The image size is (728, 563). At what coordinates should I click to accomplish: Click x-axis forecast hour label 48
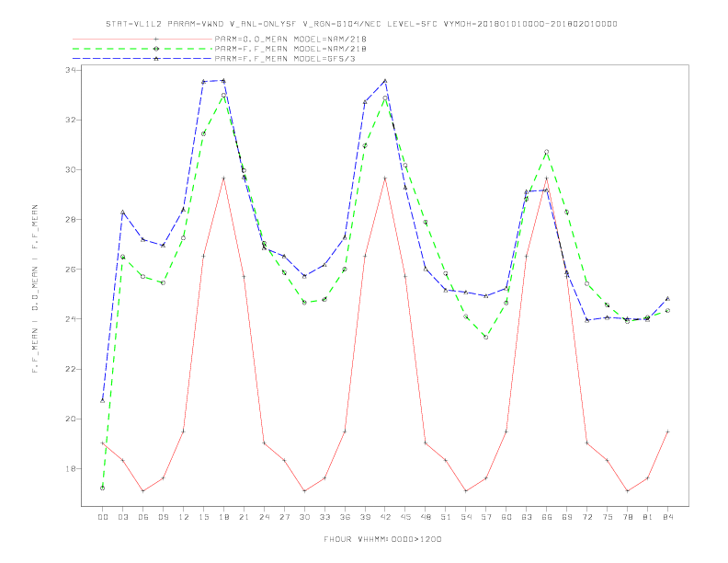pos(426,517)
